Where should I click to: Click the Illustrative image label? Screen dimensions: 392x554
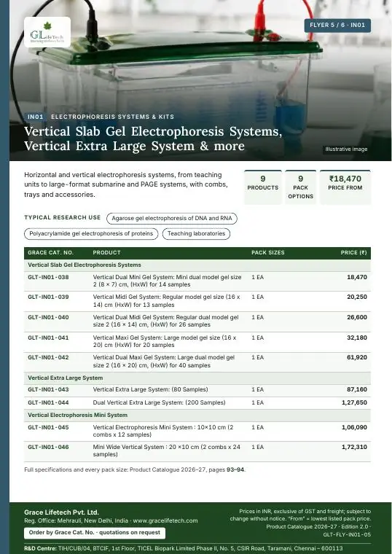point(346,149)
